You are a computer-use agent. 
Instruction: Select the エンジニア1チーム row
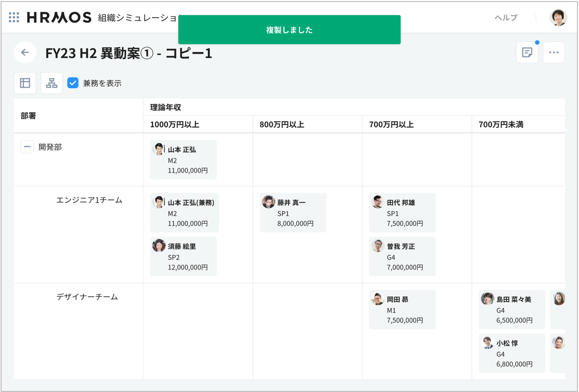[89, 200]
